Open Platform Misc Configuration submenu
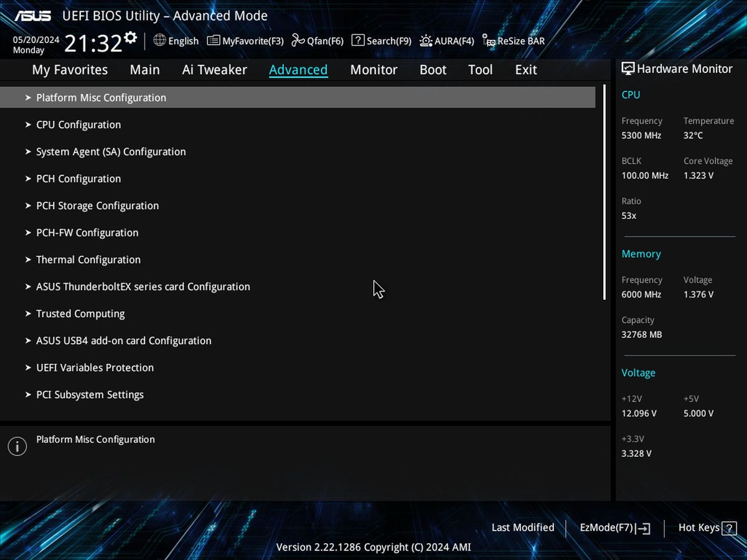 [x=298, y=98]
